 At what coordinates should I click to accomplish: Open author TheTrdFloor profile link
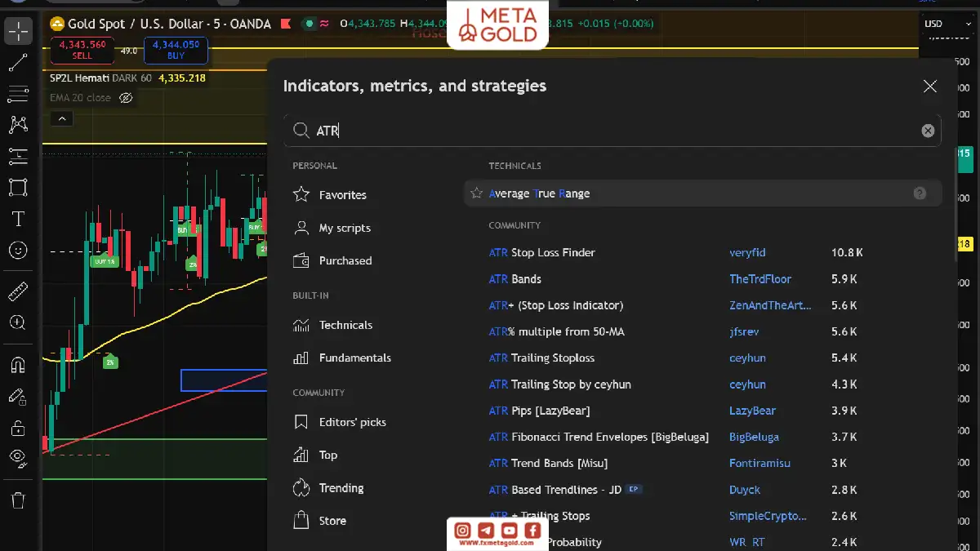point(760,279)
